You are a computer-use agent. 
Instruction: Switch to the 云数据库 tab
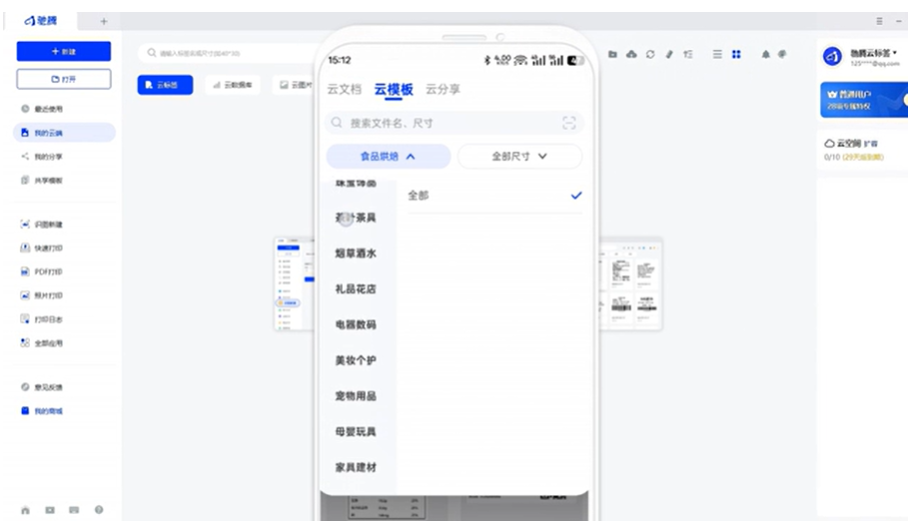point(232,85)
